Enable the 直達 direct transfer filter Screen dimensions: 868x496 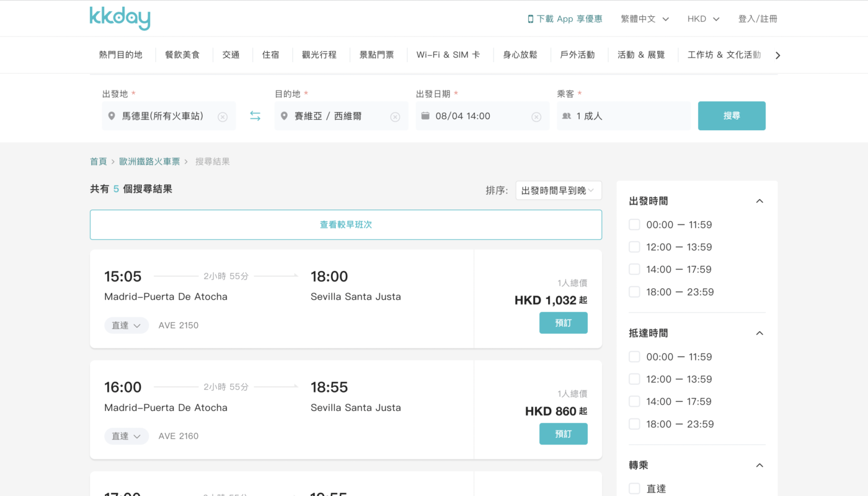634,489
